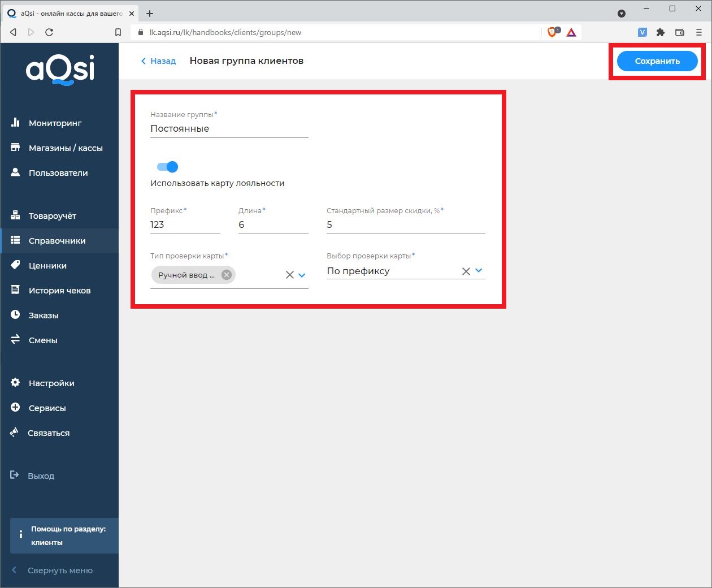Click the Заказы clock icon
The image size is (712, 588).
[15, 315]
